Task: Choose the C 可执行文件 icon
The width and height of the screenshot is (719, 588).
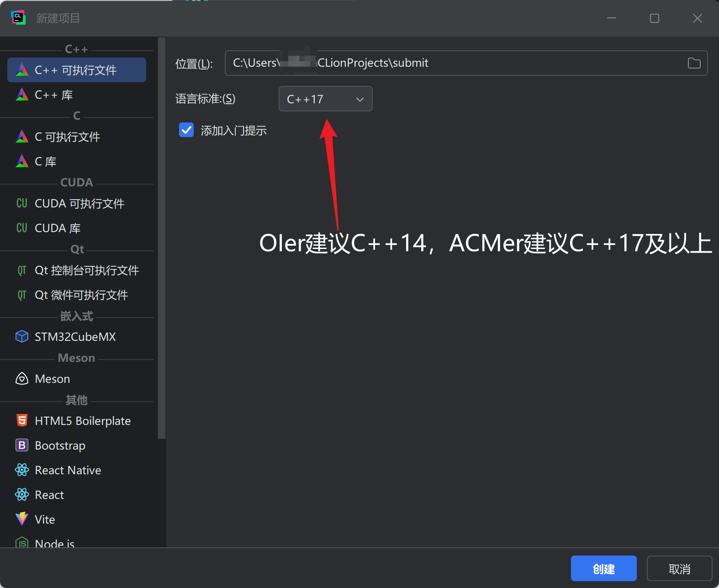Action: 22,137
